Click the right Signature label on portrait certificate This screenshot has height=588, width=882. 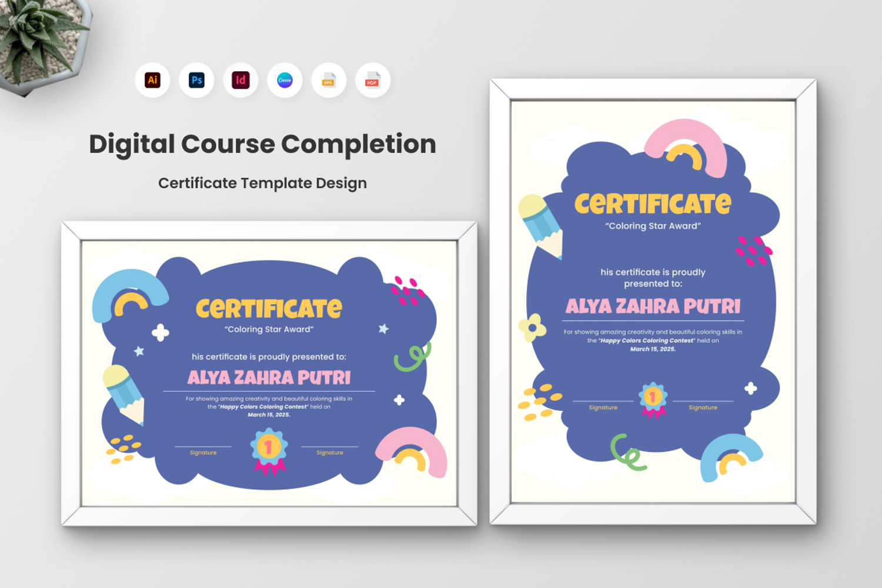tap(703, 407)
